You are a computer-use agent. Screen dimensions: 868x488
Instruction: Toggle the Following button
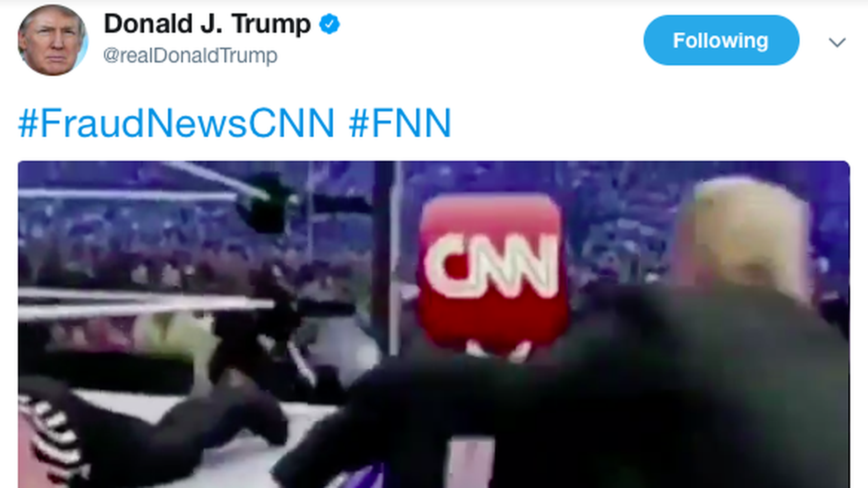coord(721,40)
